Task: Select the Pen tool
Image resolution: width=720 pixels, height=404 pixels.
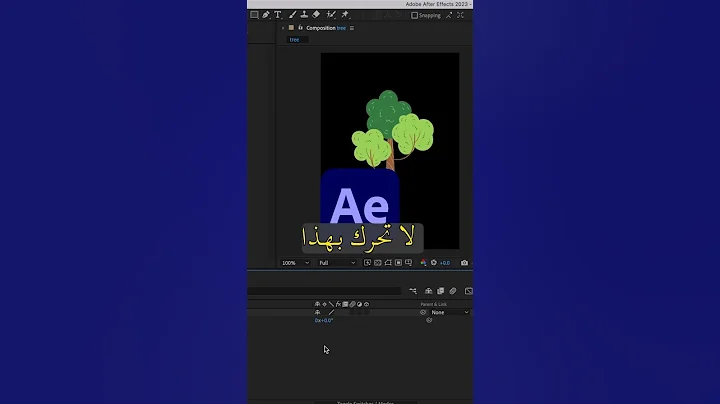Action: click(266, 15)
